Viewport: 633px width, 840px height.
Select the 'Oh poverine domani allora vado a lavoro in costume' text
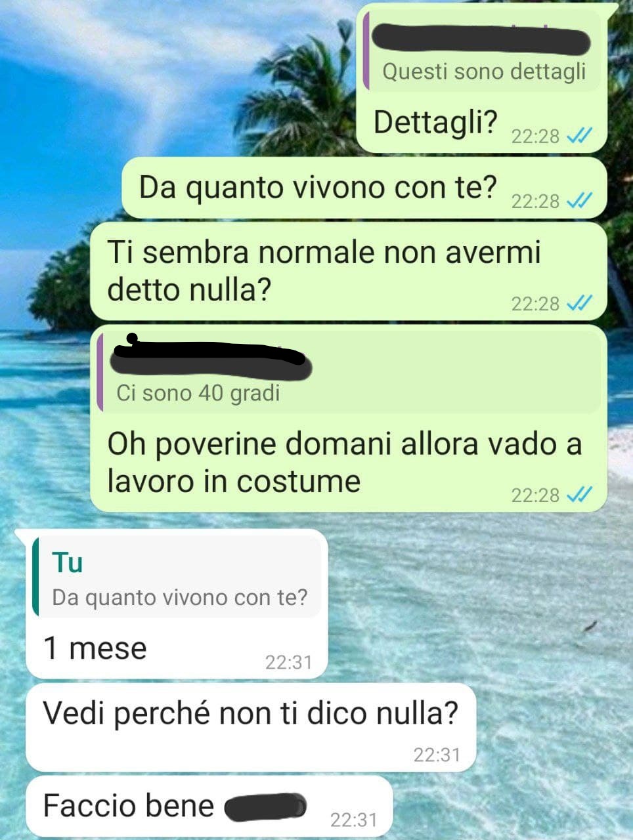pyautogui.click(x=344, y=463)
